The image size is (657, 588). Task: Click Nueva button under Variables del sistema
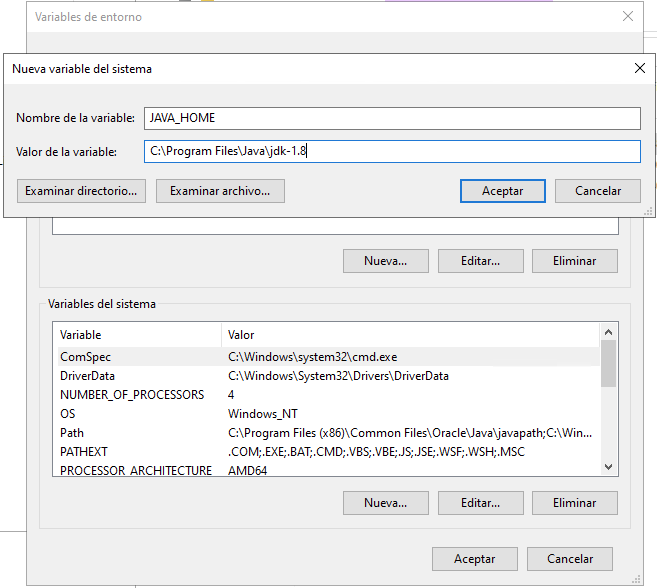[x=386, y=503]
